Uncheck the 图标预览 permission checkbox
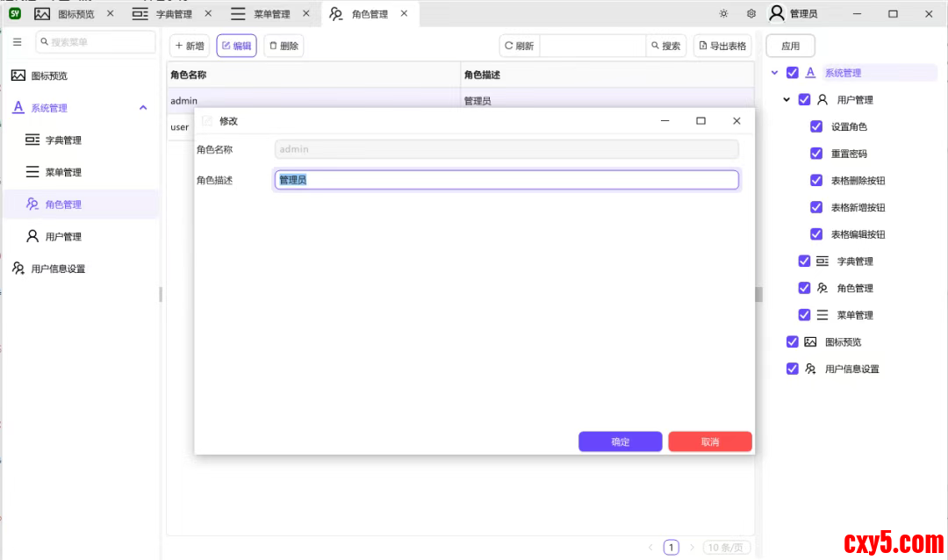 [x=793, y=342]
